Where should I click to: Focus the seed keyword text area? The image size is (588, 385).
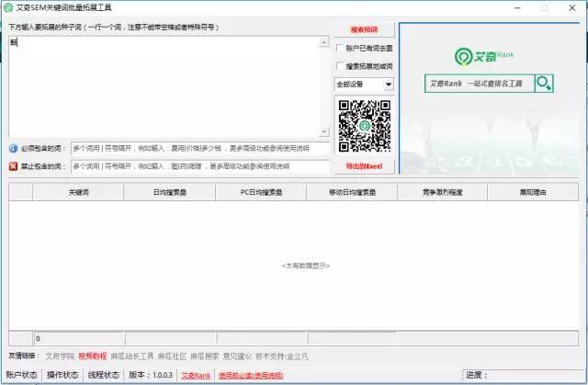coord(164,87)
